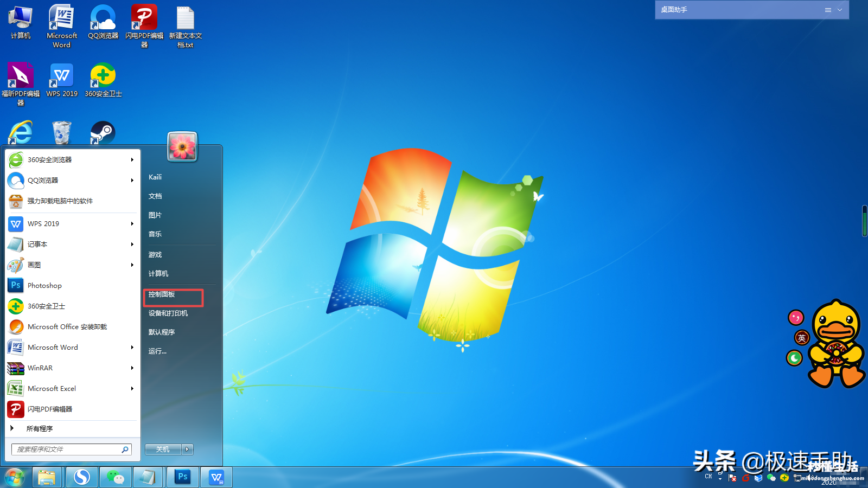Open WeChat from the taskbar

[116, 478]
